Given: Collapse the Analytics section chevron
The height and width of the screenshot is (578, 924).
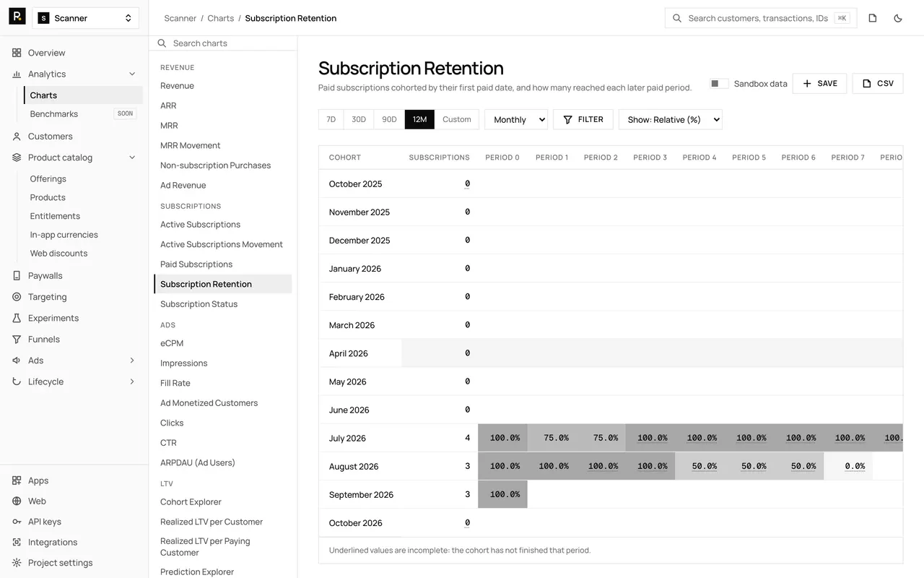Looking at the screenshot, I should (x=132, y=74).
